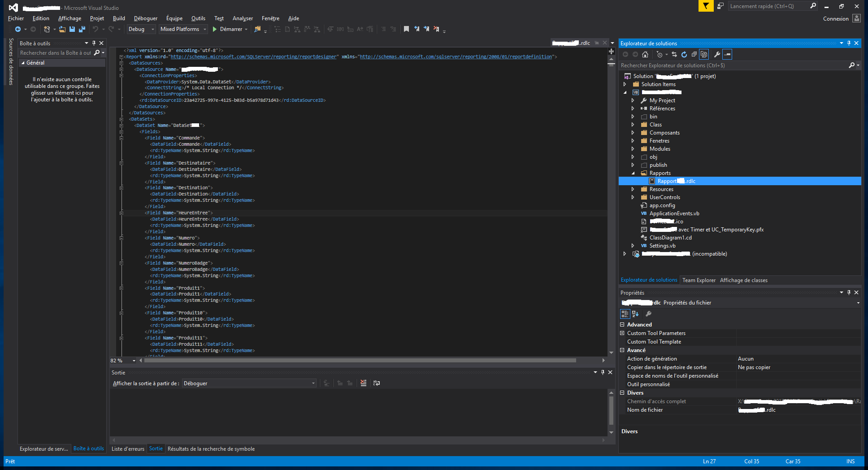Switch to the Team Explorer tab

click(x=698, y=280)
